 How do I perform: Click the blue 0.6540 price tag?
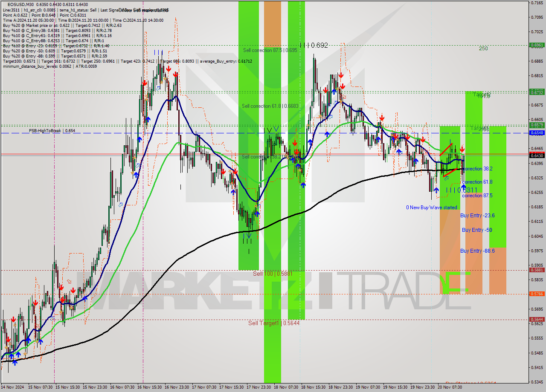click(537, 133)
